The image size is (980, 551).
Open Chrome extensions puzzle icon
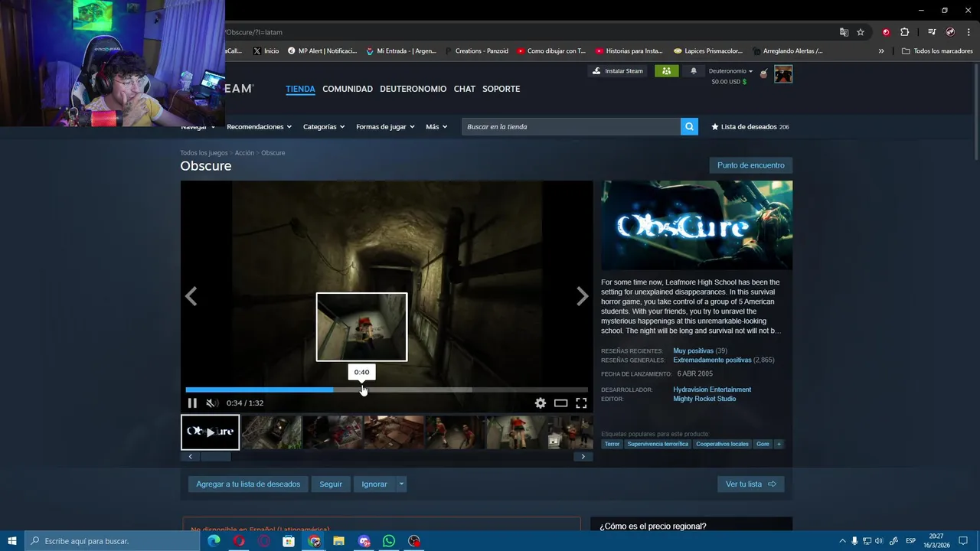tap(904, 32)
